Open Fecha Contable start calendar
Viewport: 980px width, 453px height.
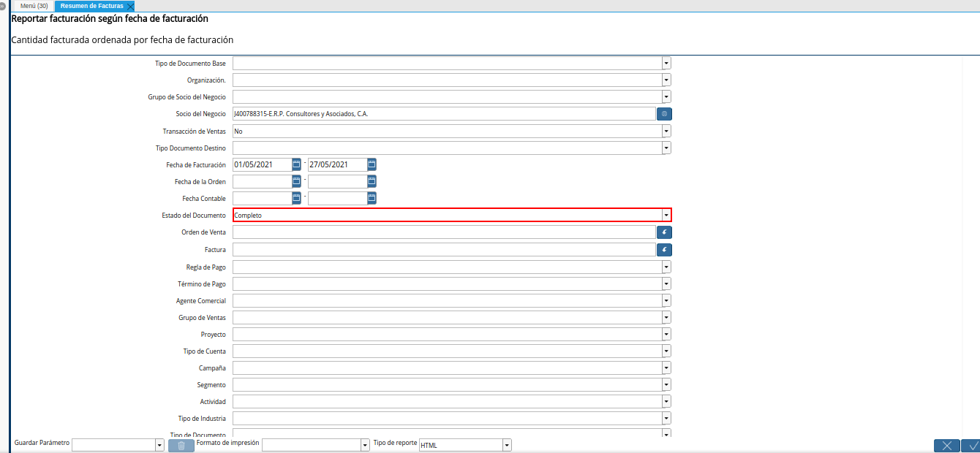pos(296,198)
